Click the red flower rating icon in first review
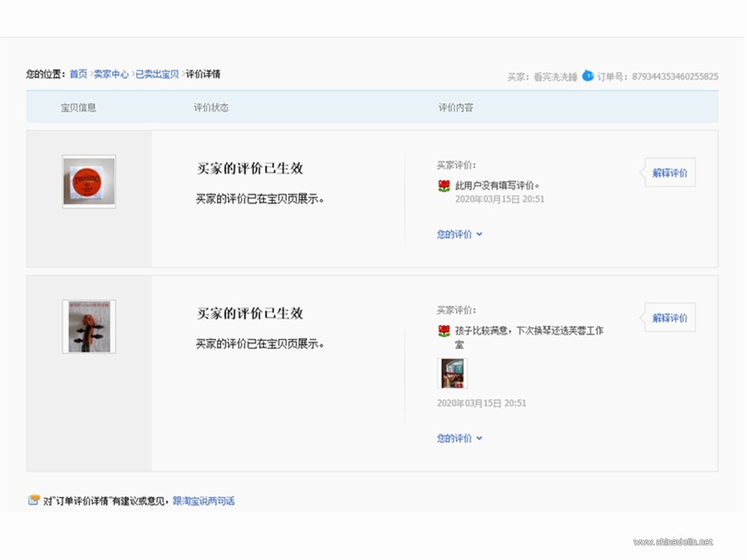The width and height of the screenshot is (747, 560). coord(444,186)
